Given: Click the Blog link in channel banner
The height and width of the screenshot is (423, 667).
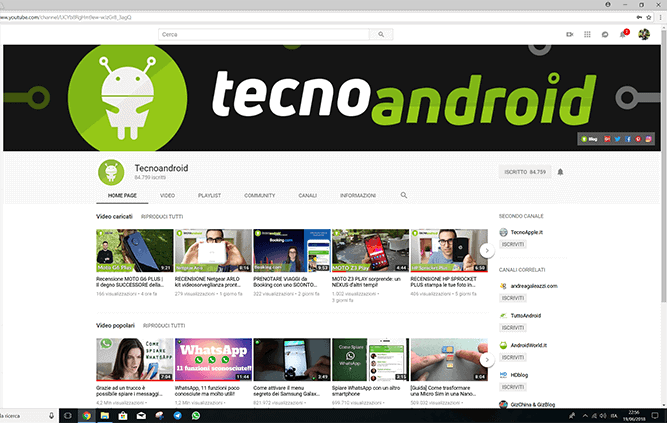Looking at the screenshot, I should (x=590, y=139).
